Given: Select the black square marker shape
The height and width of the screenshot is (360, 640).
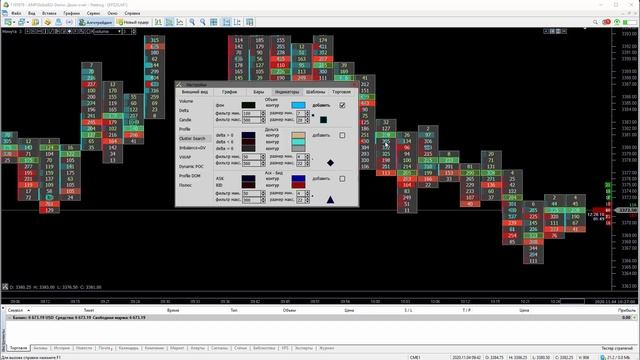Looking at the screenshot, I should click(323, 120).
